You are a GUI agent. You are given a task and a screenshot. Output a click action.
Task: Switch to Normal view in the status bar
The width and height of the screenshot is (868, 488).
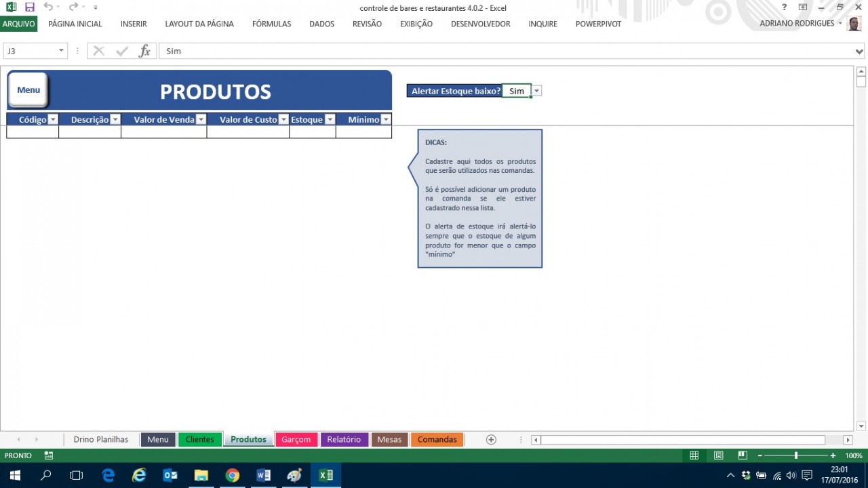click(694, 455)
